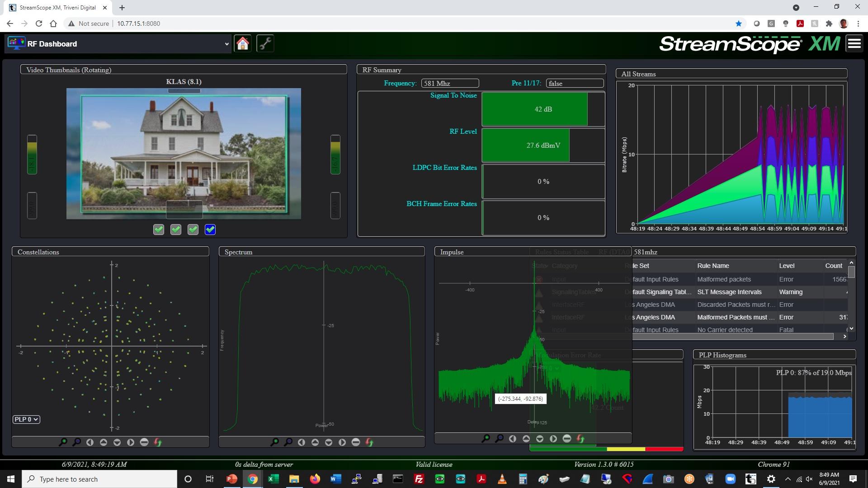Open the home button next to RF Dashboard

pos(243,43)
